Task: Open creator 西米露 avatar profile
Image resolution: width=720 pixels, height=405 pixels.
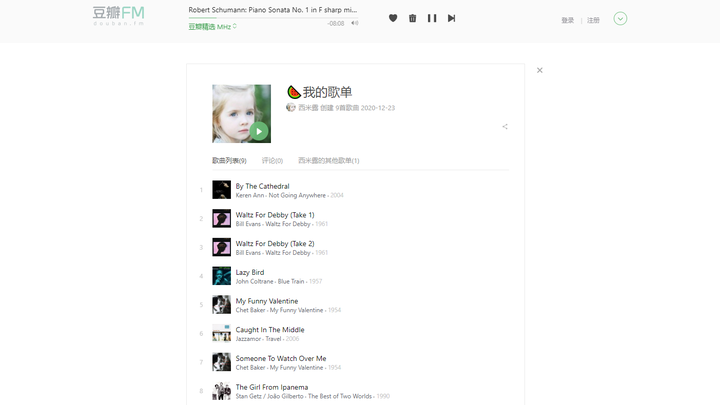Action: tap(290, 107)
